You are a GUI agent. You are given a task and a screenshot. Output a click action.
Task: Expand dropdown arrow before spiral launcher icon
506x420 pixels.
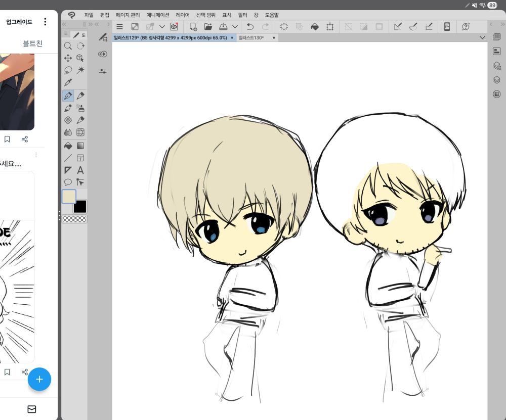162,27
